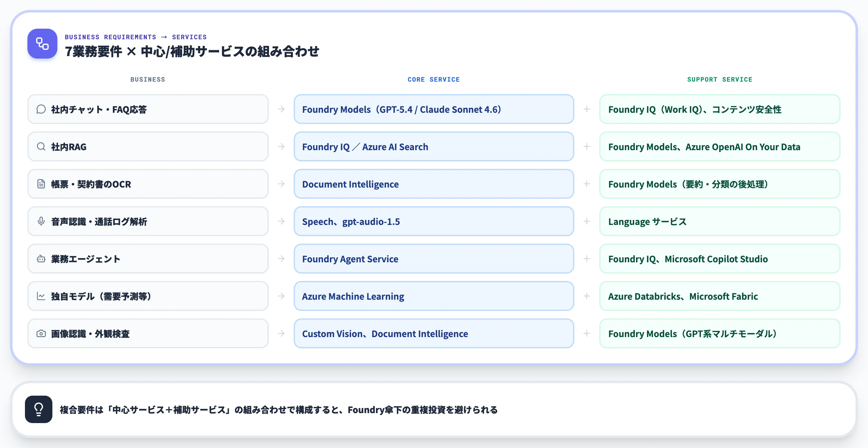The height and width of the screenshot is (448, 868).
Task: Click Azure Machine Learning core card
Action: [434, 296]
